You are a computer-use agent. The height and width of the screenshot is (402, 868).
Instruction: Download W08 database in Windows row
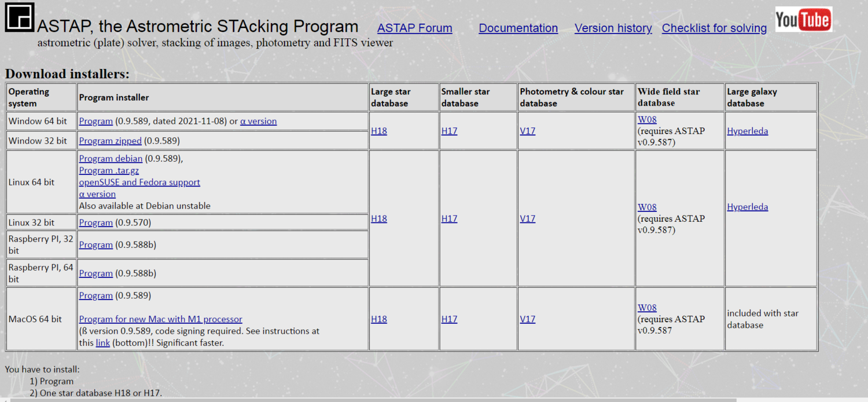click(x=647, y=120)
